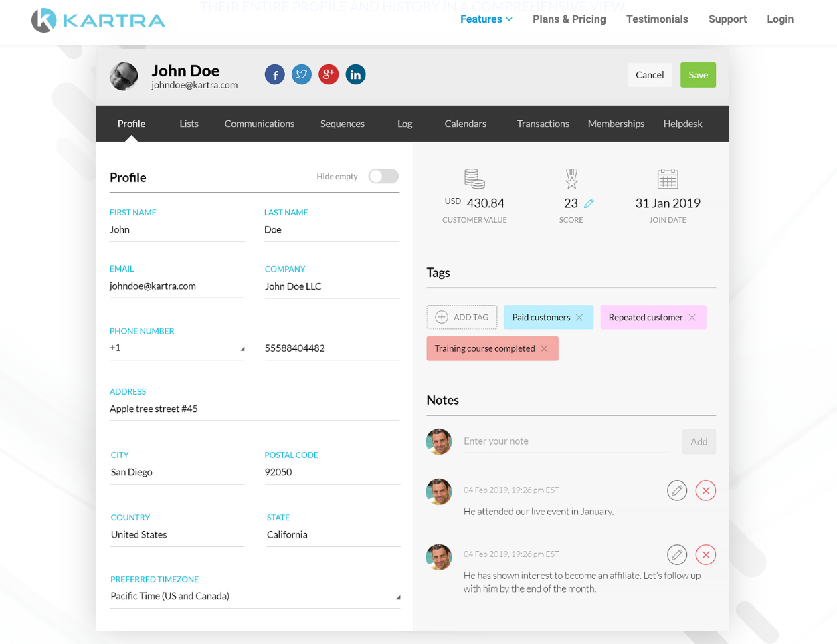Switch to the Lists tab
This screenshot has width=837, height=644.
(189, 124)
